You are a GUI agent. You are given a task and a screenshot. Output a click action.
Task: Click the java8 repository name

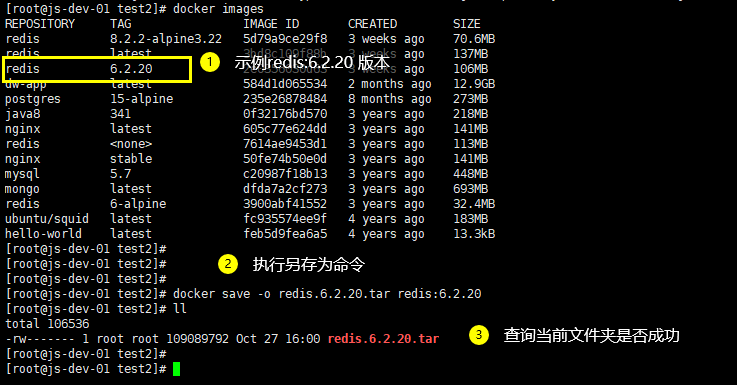click(23, 114)
